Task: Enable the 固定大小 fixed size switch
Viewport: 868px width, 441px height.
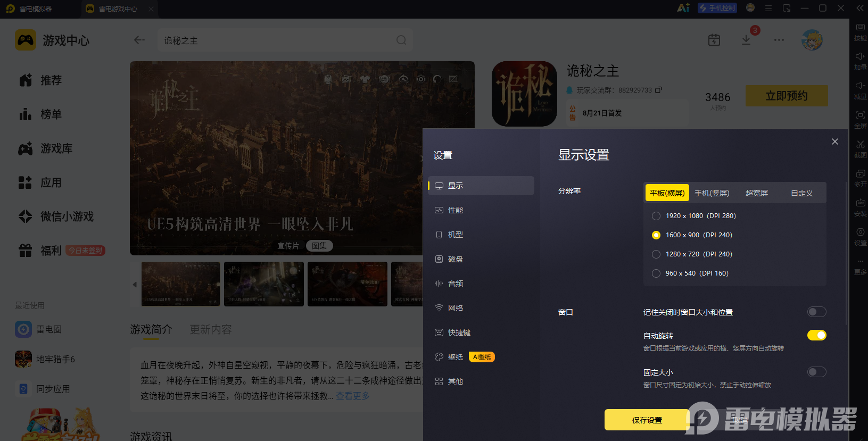Action: tap(816, 372)
